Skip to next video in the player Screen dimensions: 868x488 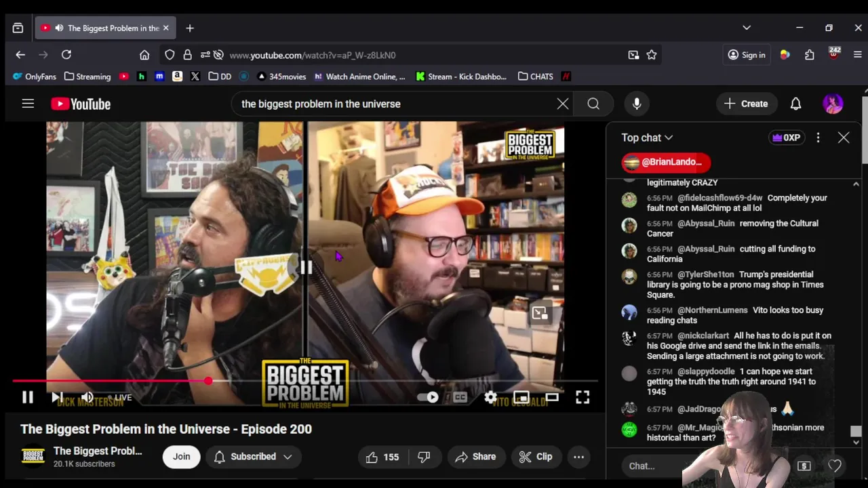pos(58,398)
